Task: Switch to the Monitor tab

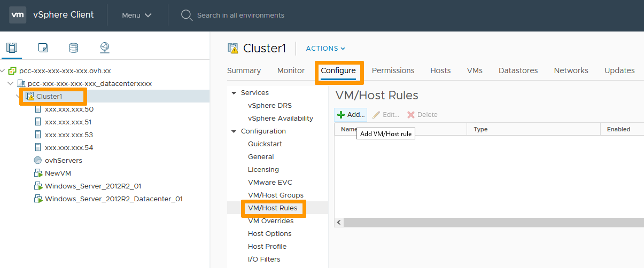Action: pos(291,70)
